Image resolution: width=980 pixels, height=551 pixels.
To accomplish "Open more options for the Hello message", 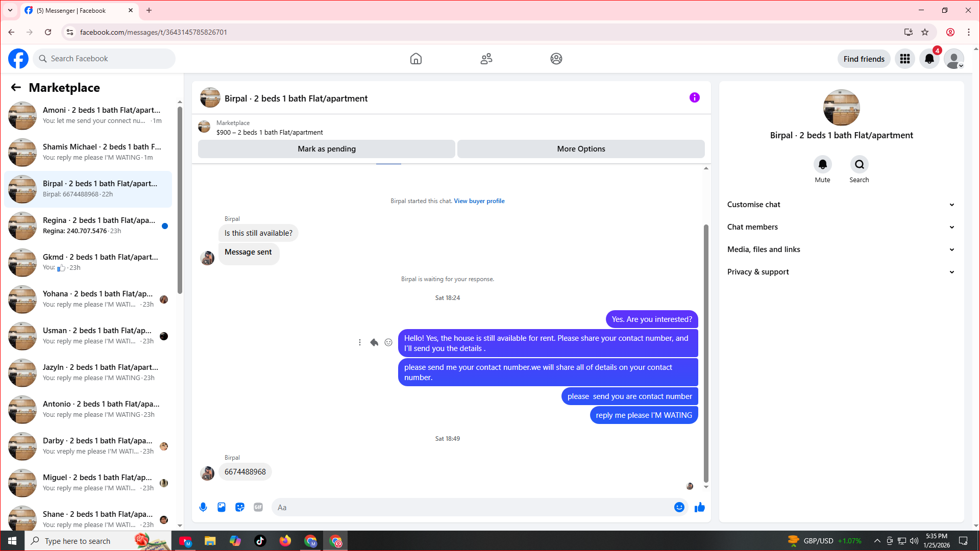I will [x=360, y=342].
